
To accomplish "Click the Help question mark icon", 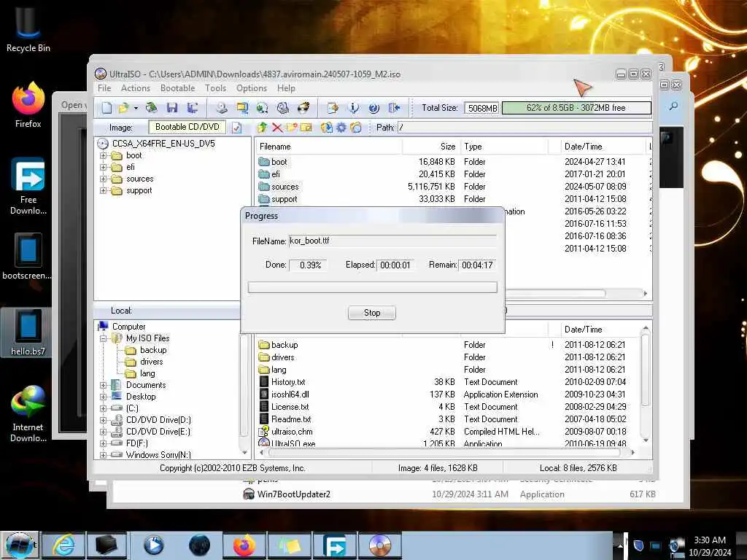I will pyautogui.click(x=373, y=108).
